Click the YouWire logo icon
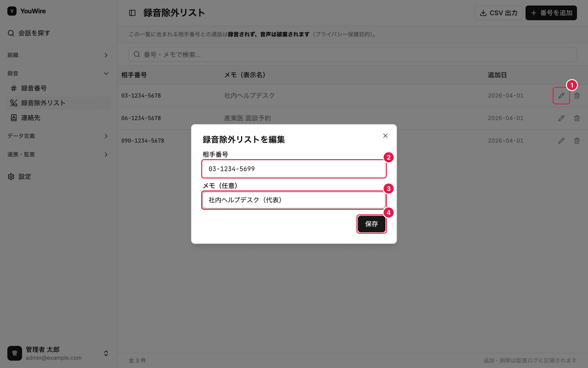588x368 pixels. pos(12,11)
